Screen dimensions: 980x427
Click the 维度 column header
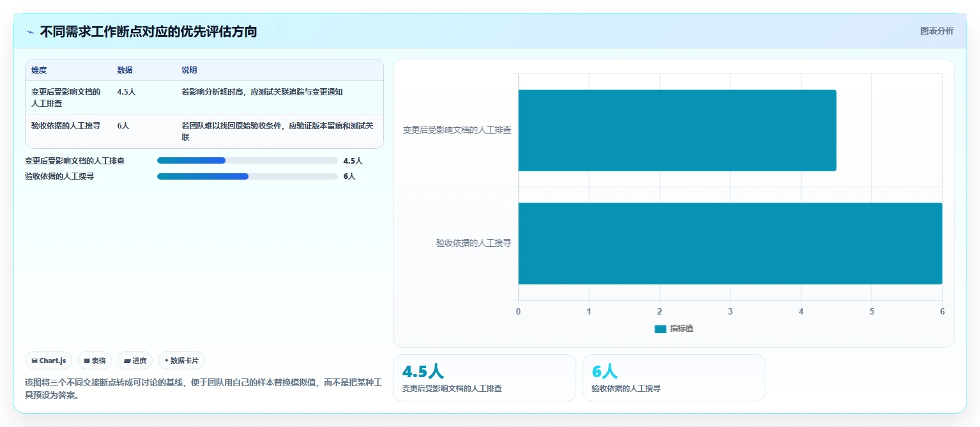point(39,70)
